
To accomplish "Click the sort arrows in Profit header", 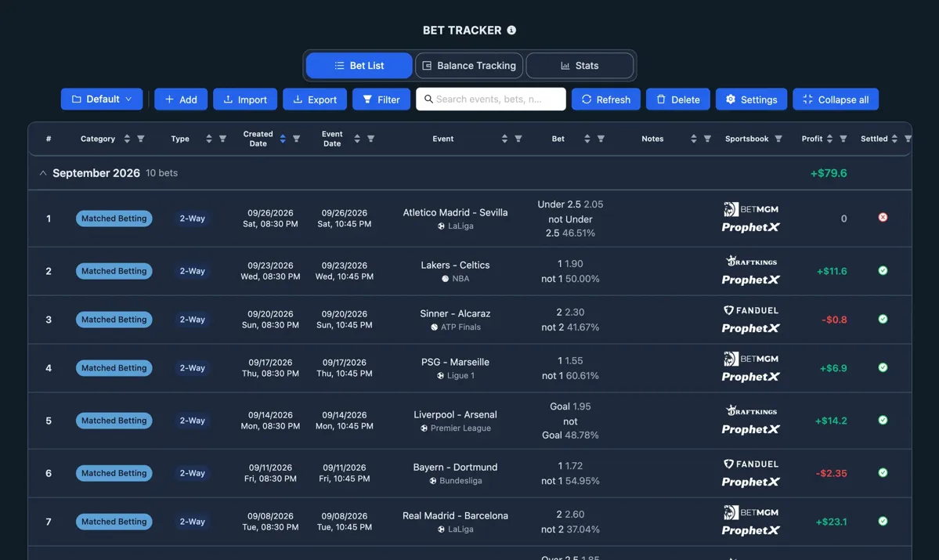I will click(x=829, y=139).
